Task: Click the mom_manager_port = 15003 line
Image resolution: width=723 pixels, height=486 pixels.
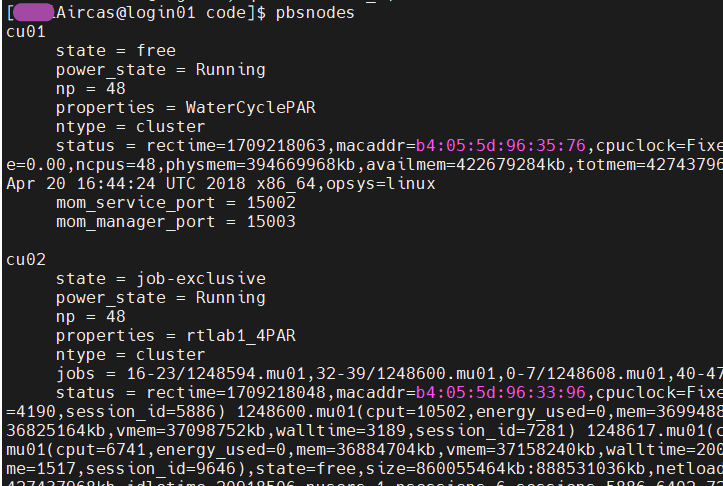Action: coord(175,222)
